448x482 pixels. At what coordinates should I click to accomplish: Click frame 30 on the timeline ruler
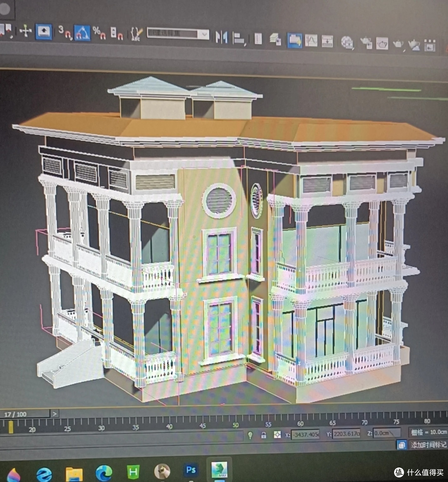[102, 428]
